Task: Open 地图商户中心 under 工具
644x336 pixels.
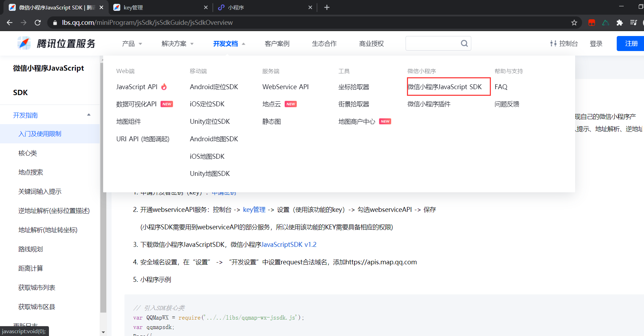Action: point(357,122)
